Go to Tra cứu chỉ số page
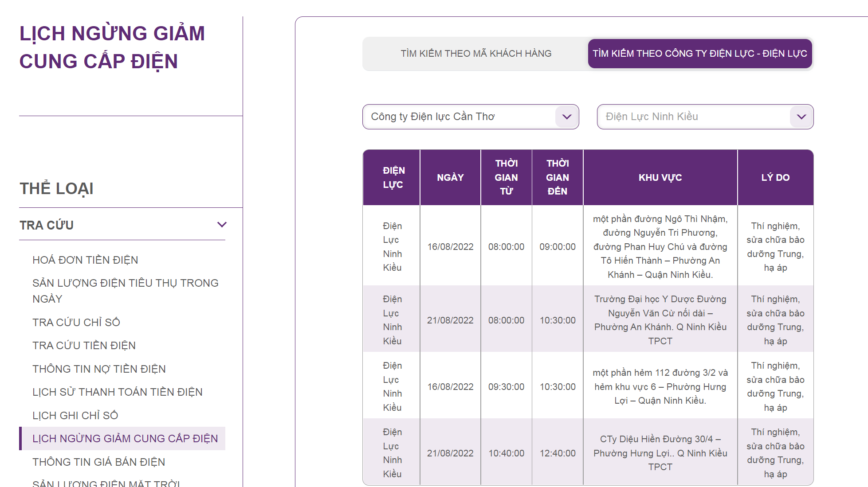 (x=76, y=322)
